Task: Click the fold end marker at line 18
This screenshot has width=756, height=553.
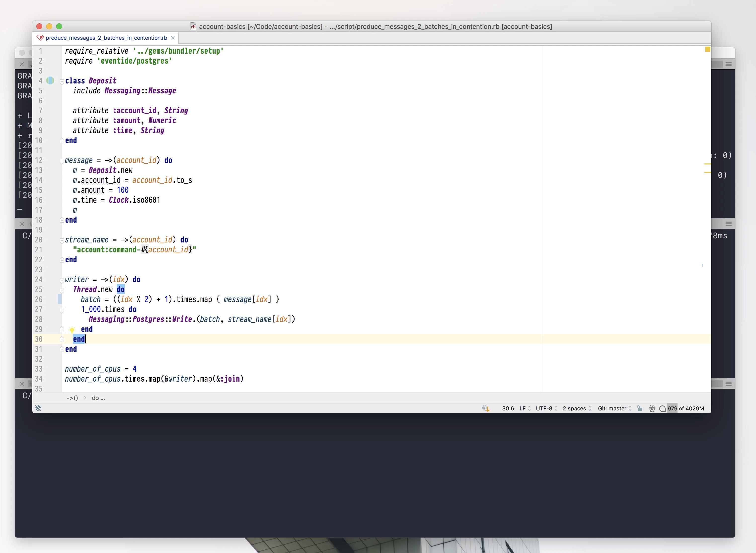Action: click(62, 220)
